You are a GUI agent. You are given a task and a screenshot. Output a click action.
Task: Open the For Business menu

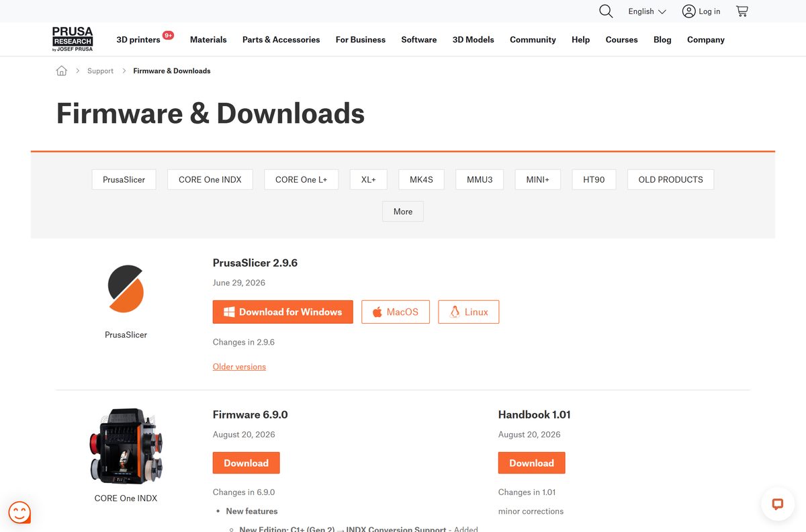tap(361, 40)
